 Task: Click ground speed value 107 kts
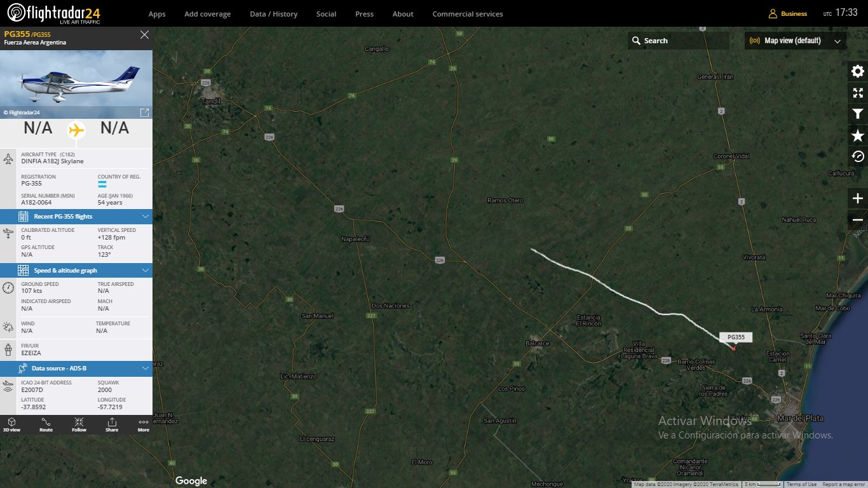pos(31,291)
